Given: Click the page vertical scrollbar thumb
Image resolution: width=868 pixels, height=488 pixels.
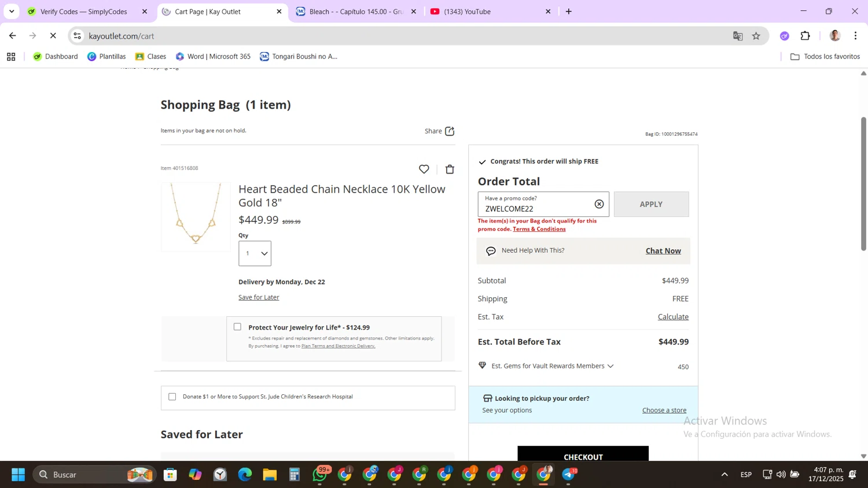Looking at the screenshot, I should point(863,184).
